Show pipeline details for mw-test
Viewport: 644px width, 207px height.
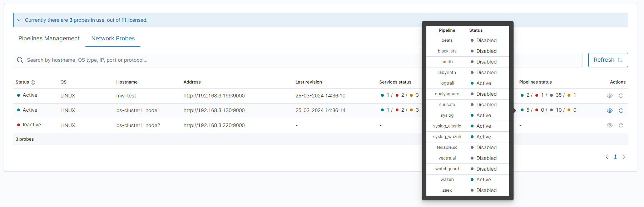pyautogui.click(x=610, y=96)
